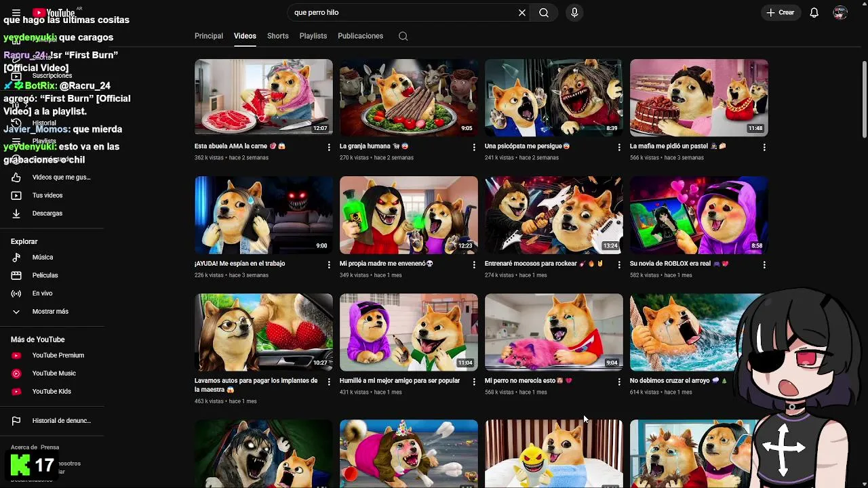Image resolution: width=868 pixels, height=488 pixels.
Task: Open the Publicaciones tab
Action: point(360,36)
